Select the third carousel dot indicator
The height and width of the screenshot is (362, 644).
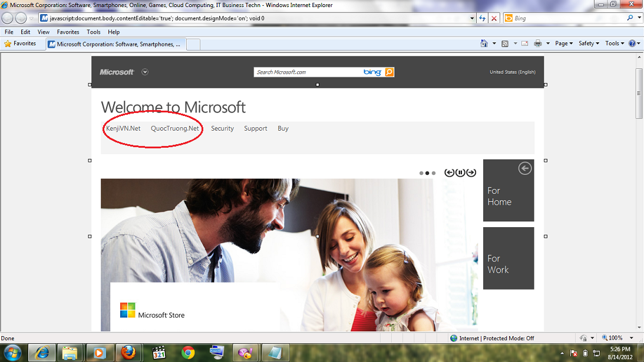click(433, 173)
